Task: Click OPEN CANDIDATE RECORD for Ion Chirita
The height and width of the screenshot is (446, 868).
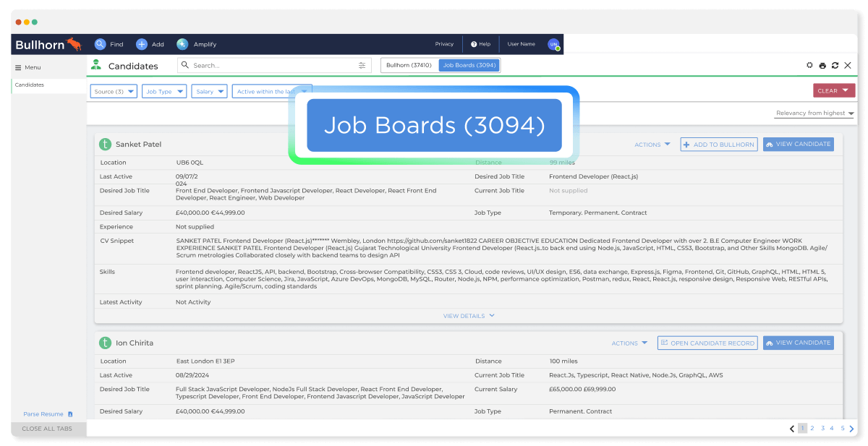Action: [707, 343]
